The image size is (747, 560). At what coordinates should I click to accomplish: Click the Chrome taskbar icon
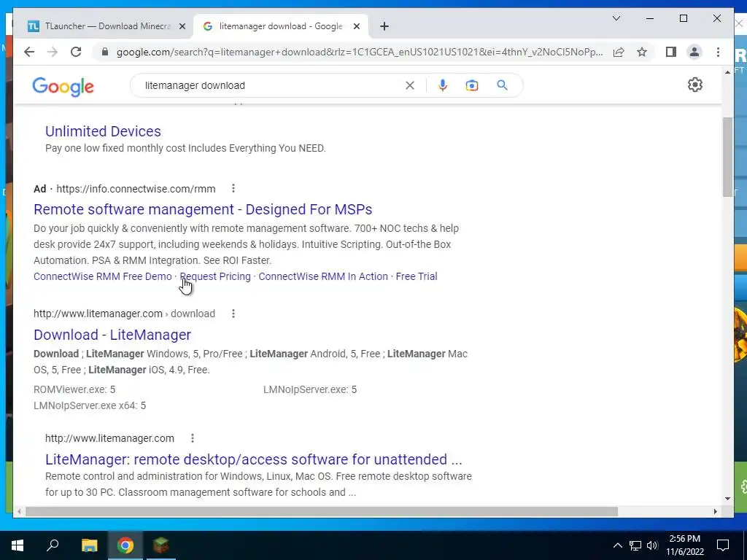125,545
